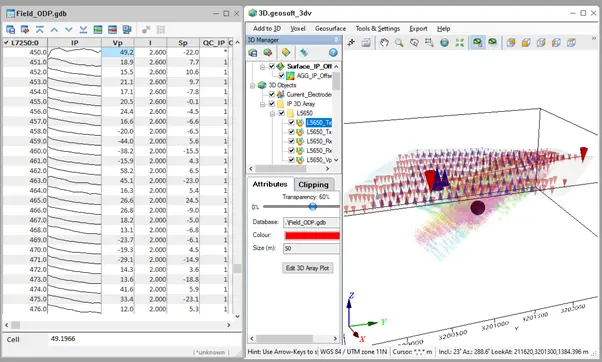602x362 pixels.
Task: Uncheck the highlighted L5650_Tx item checkbox
Action: [291, 122]
